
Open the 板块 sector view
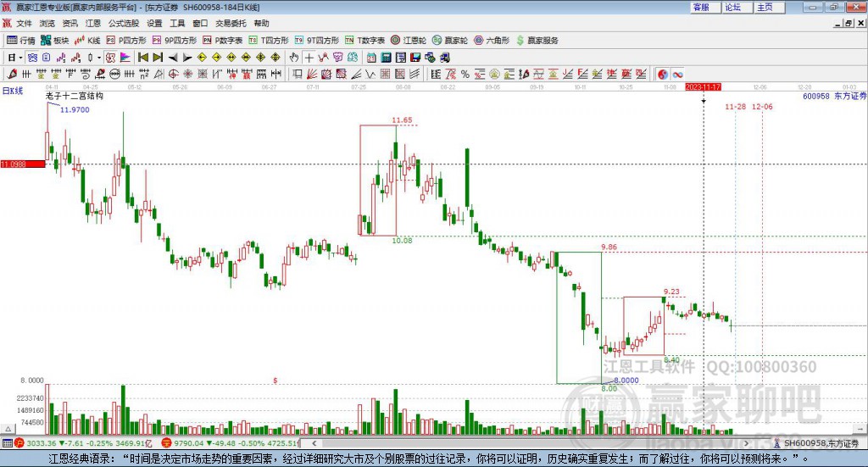coord(55,41)
